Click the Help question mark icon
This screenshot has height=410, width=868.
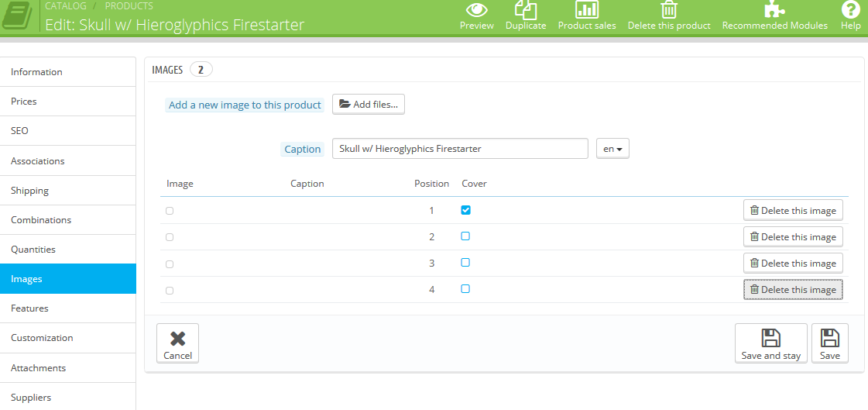850,9
